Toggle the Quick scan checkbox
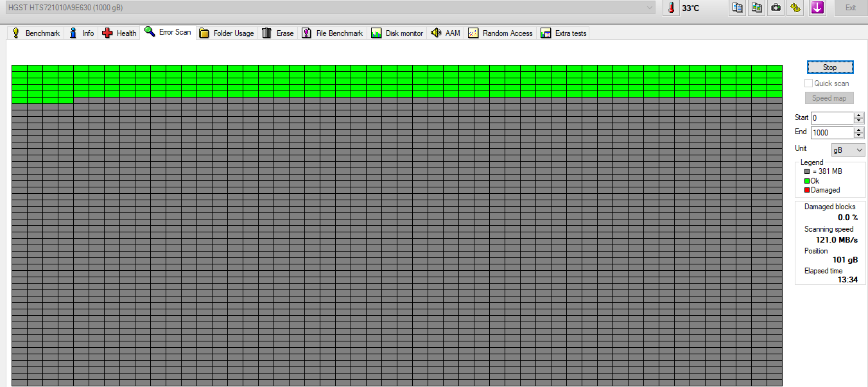Viewport: 868px width, 387px height. coord(808,83)
